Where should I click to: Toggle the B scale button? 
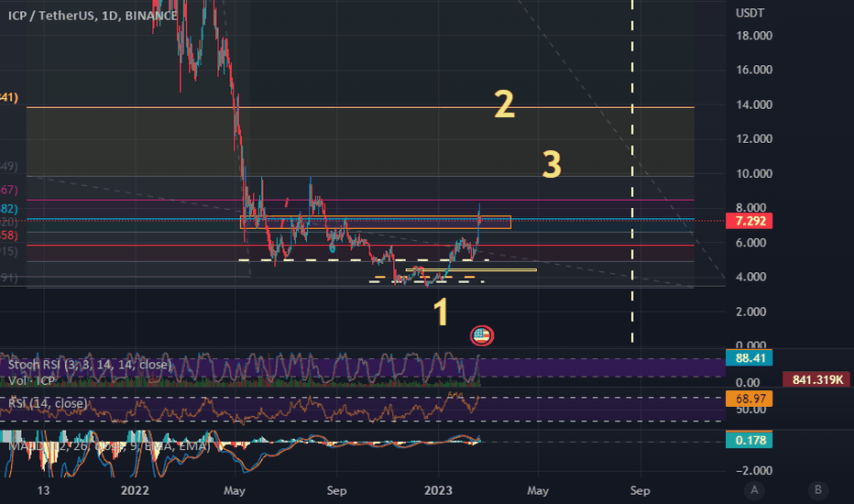[x=817, y=490]
